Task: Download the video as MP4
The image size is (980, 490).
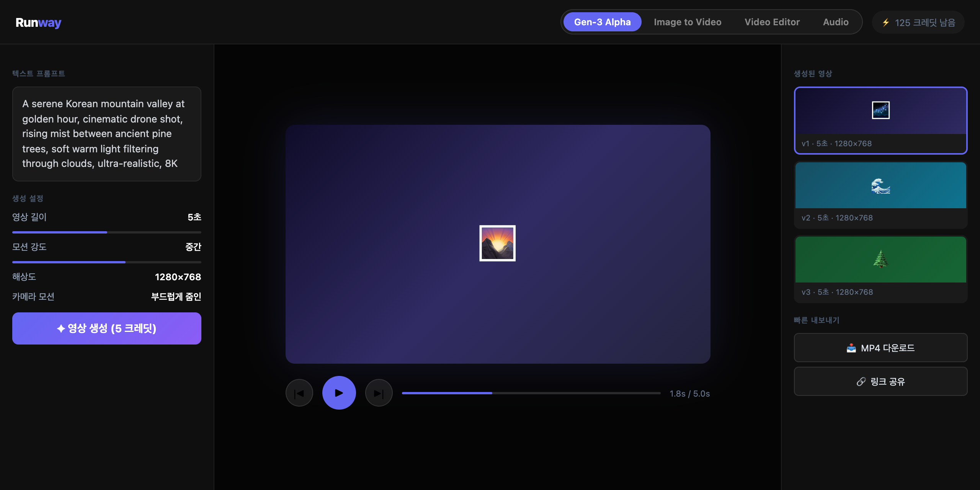Action: 880,348
